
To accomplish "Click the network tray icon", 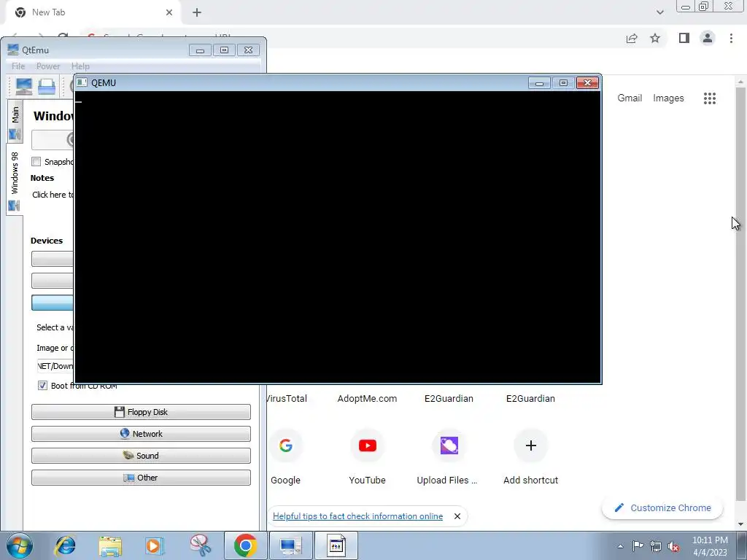I will (656, 546).
